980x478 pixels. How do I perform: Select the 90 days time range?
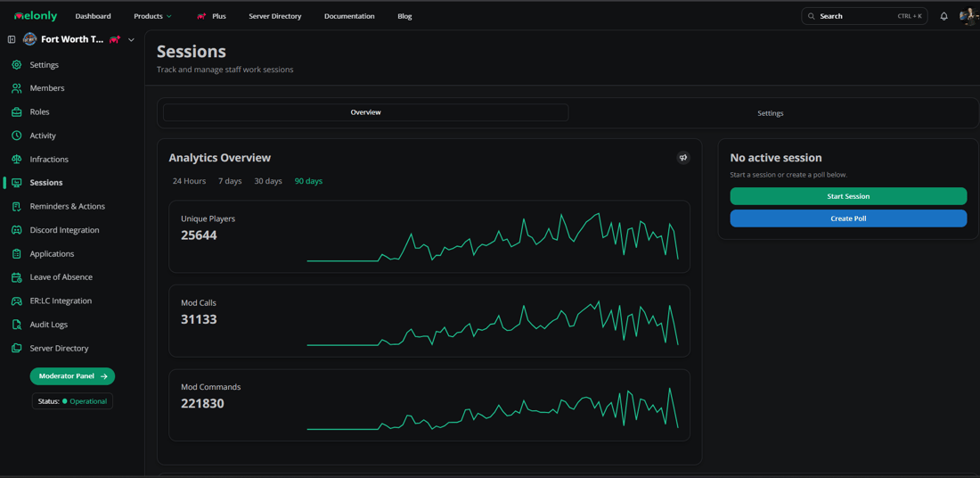[x=309, y=181]
